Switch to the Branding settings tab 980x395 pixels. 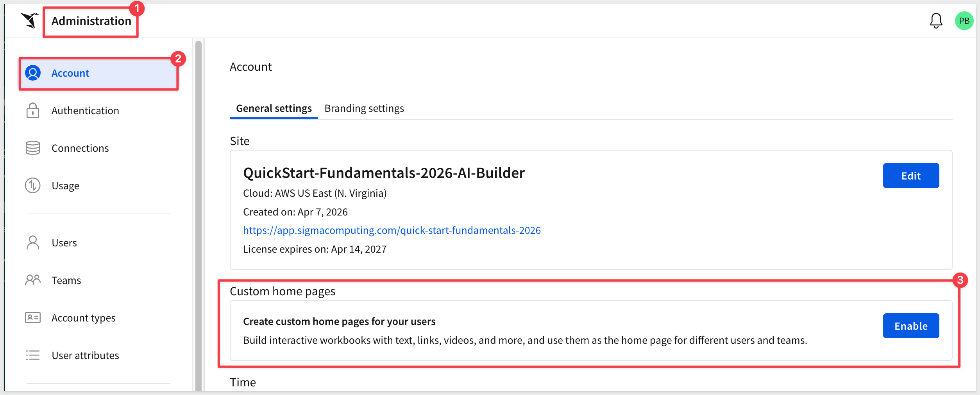364,108
